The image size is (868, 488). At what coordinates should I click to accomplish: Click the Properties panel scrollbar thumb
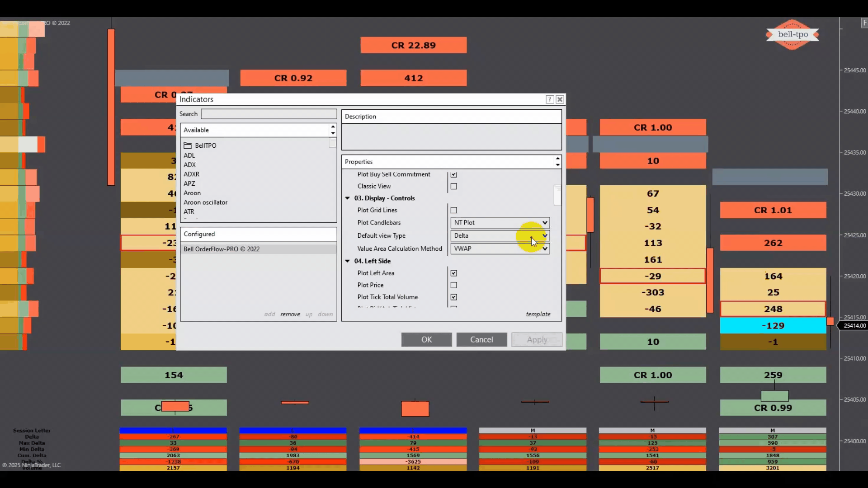[557, 196]
